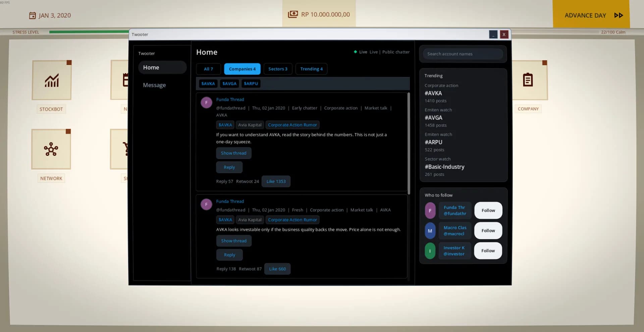Image resolution: width=644 pixels, height=332 pixels.
Task: Like the second post with 660 likes
Action: click(277, 269)
